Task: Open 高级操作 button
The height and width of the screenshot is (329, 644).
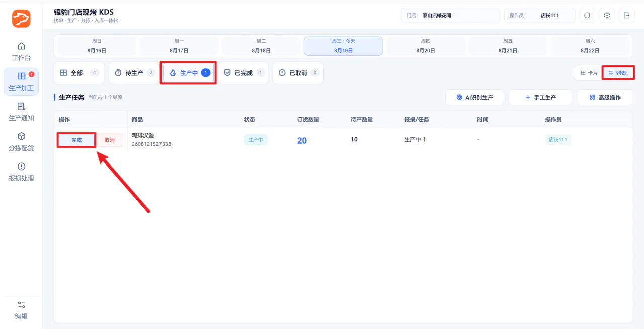Action: tap(605, 97)
